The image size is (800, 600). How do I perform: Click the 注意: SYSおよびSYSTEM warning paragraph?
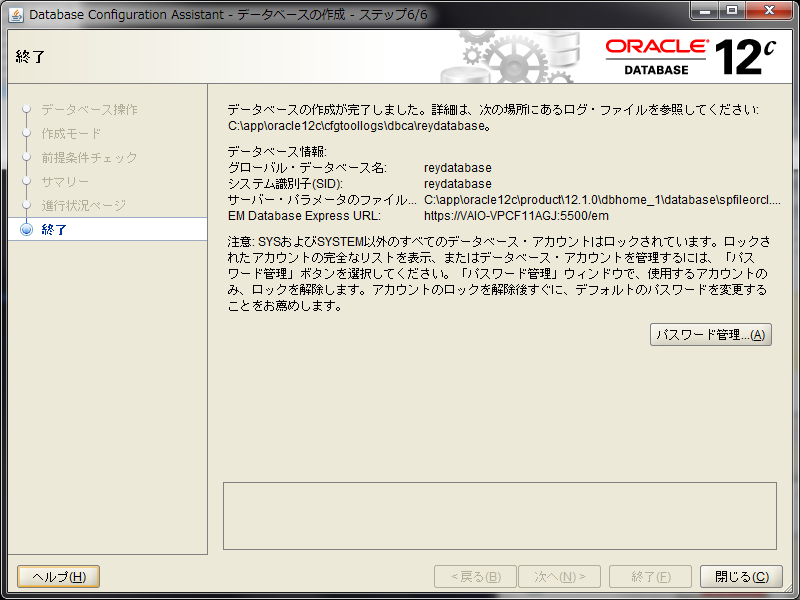498,273
